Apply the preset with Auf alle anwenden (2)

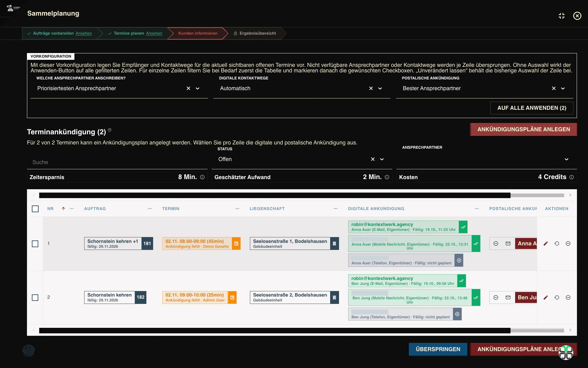coord(532,108)
